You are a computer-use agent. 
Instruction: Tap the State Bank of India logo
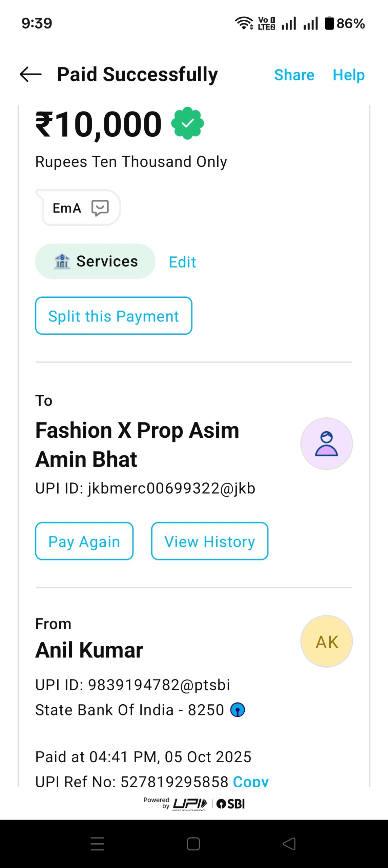(238, 710)
